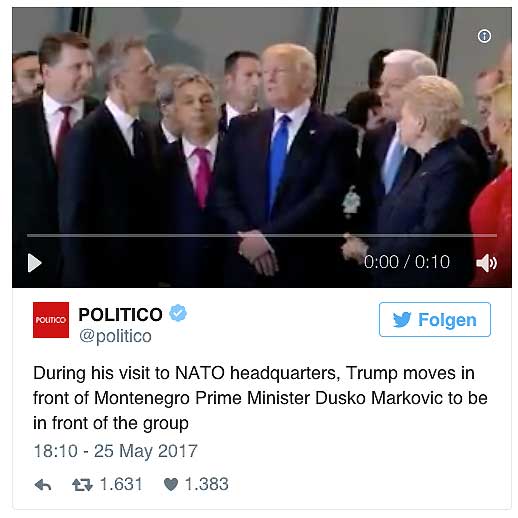
Task: Like the tweet with the heart icon
Action: 171,484
